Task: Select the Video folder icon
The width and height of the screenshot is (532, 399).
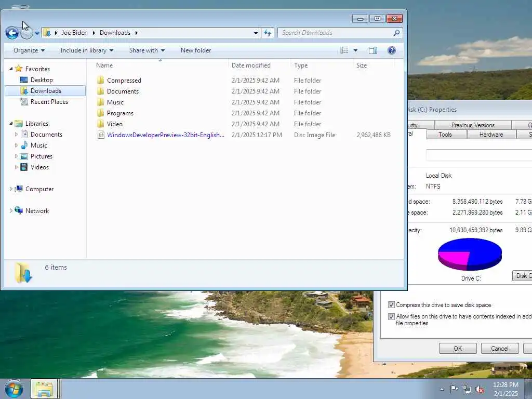Action: coord(100,124)
